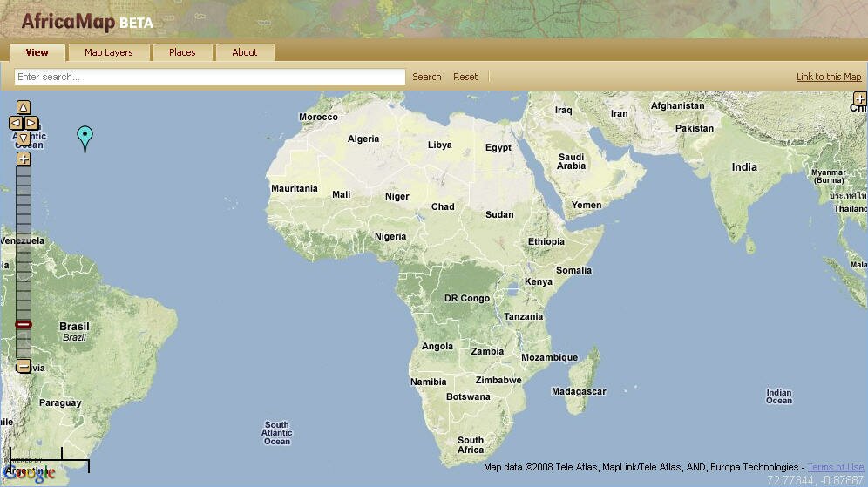Click the Tanzania label

(x=523, y=316)
